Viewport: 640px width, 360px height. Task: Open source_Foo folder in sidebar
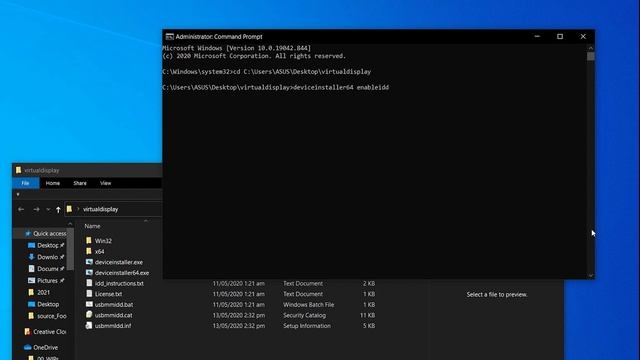tap(52, 316)
